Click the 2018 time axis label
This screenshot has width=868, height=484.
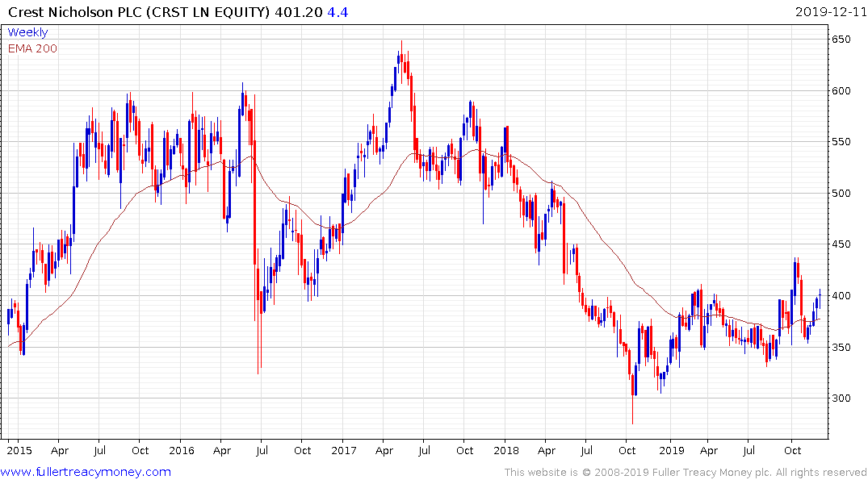506,450
